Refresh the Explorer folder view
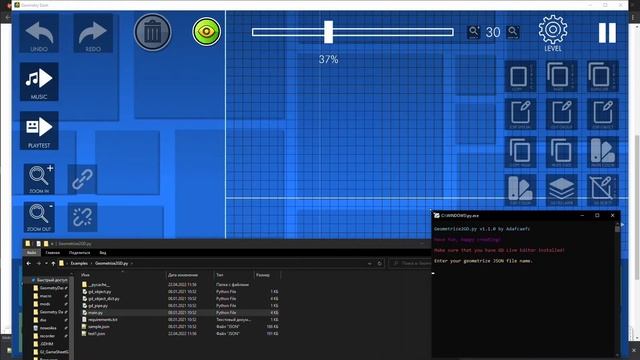 [380, 264]
